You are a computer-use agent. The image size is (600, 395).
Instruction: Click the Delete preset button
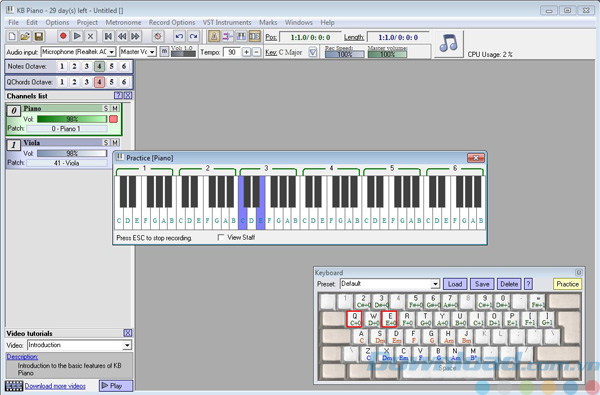(509, 284)
